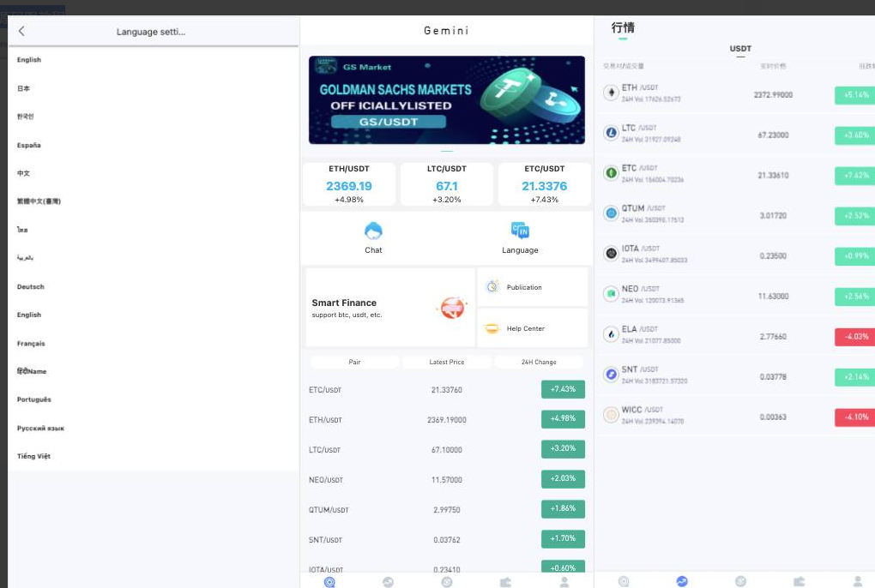Click the -4.10% badge for WICC
The width and height of the screenshot is (875, 588).
(855, 417)
